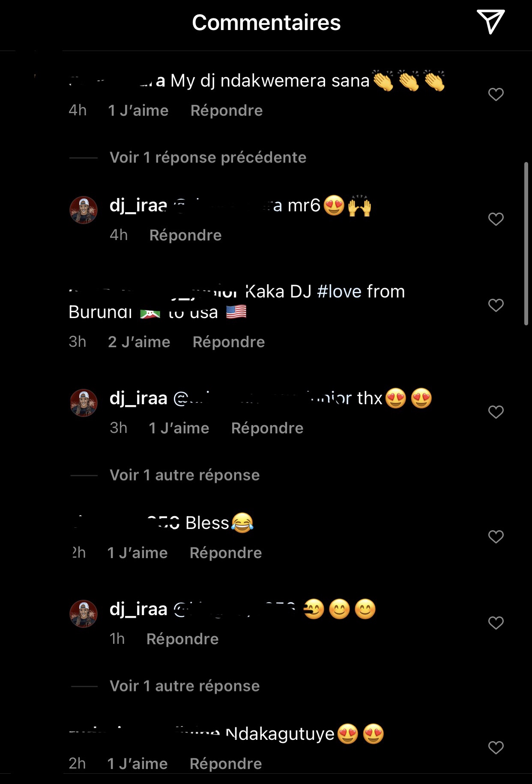Tap Répondre under 'My dj ndakwemera sana'
The image size is (532, 784).
point(227,111)
